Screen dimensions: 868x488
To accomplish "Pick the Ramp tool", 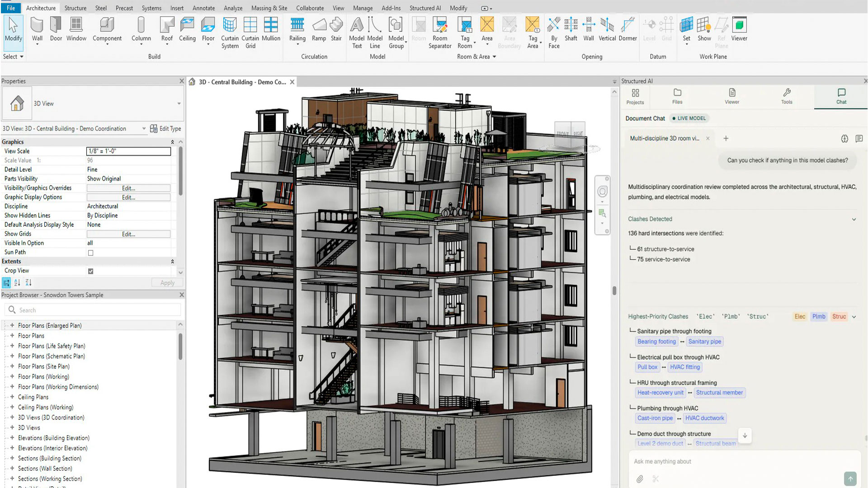I will click(319, 29).
